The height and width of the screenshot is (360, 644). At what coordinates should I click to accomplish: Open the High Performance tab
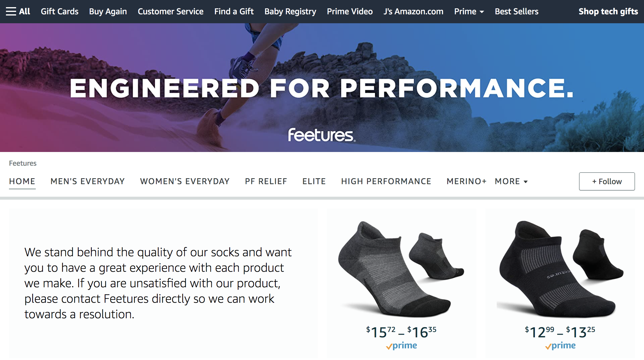386,181
